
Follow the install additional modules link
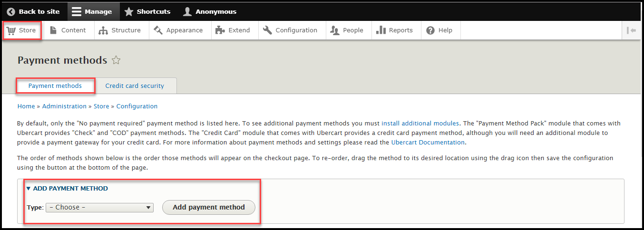(420, 124)
